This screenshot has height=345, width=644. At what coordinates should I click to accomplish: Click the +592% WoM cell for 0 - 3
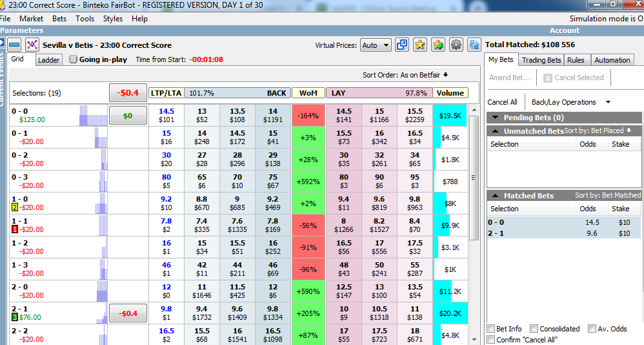click(308, 182)
